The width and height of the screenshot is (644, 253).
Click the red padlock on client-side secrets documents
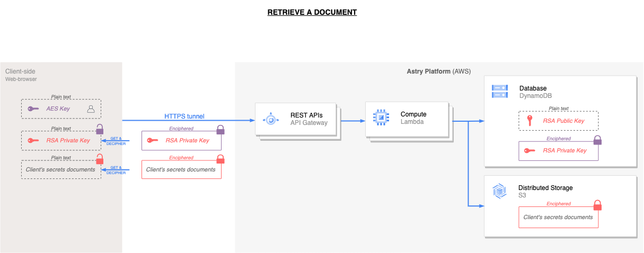pos(99,159)
